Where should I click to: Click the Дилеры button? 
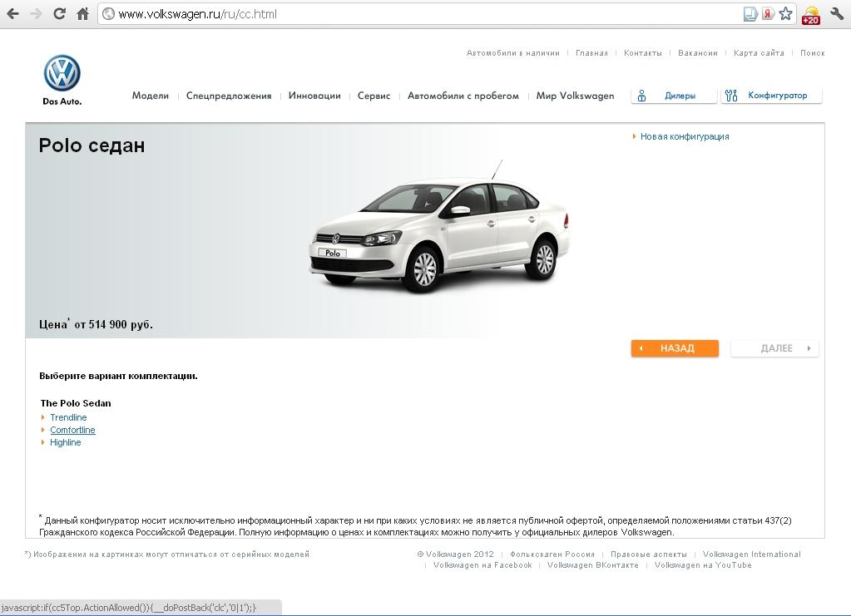click(675, 96)
